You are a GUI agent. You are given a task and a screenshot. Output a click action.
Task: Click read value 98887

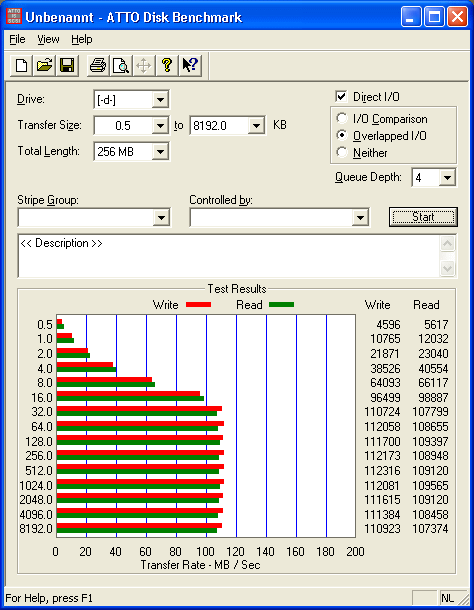click(x=433, y=398)
